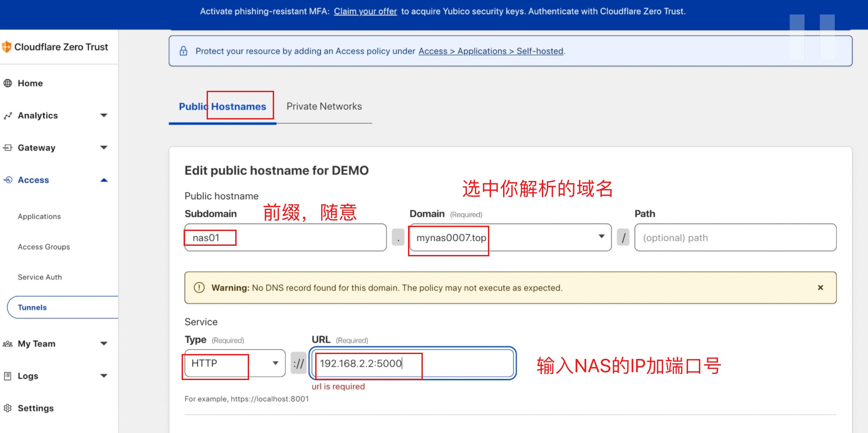Screen dimensions: 868x433
Task: Click the Settings gear icon
Action: pos(8,408)
